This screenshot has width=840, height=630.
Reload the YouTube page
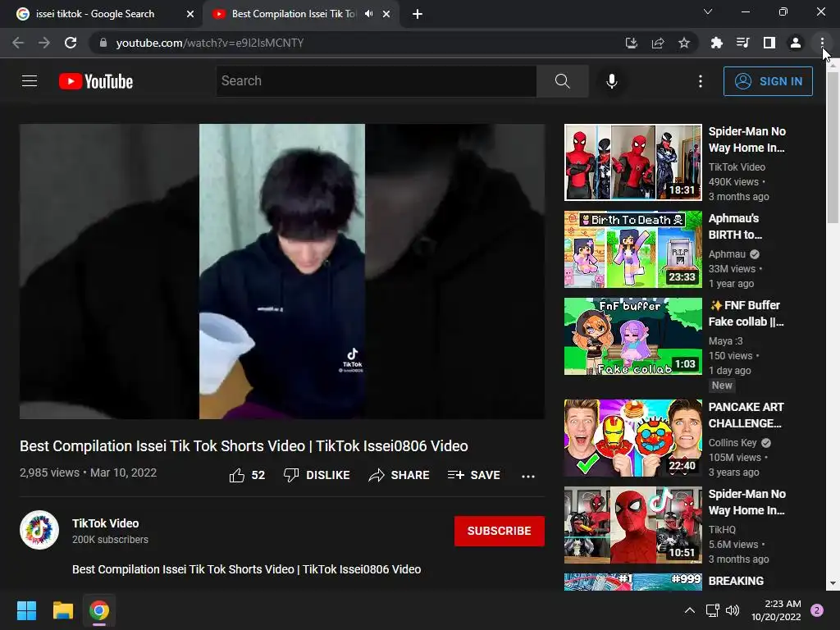[71, 43]
